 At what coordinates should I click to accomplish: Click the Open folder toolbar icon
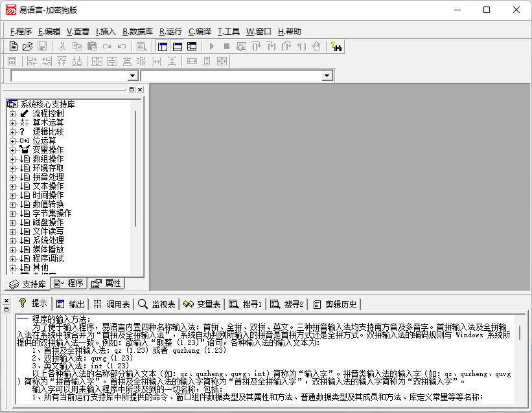[x=27, y=46]
